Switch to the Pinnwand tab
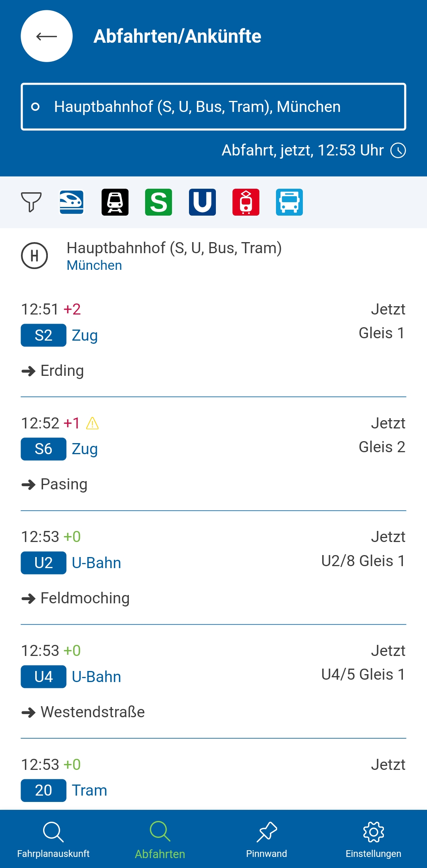This screenshot has width=427, height=868. click(x=267, y=839)
